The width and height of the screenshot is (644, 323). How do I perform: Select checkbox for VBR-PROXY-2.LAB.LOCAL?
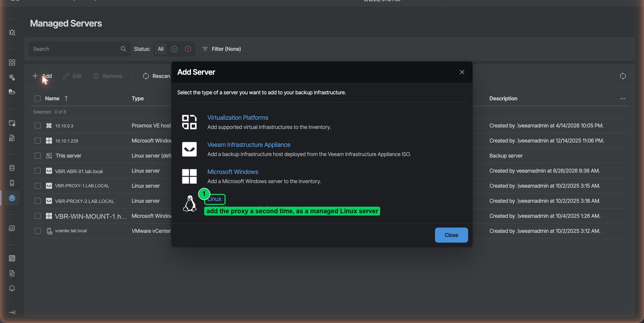(38, 201)
